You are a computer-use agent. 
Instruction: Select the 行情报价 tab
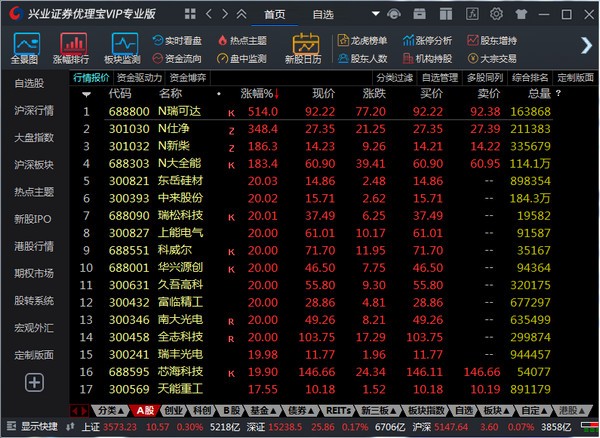[x=91, y=78]
